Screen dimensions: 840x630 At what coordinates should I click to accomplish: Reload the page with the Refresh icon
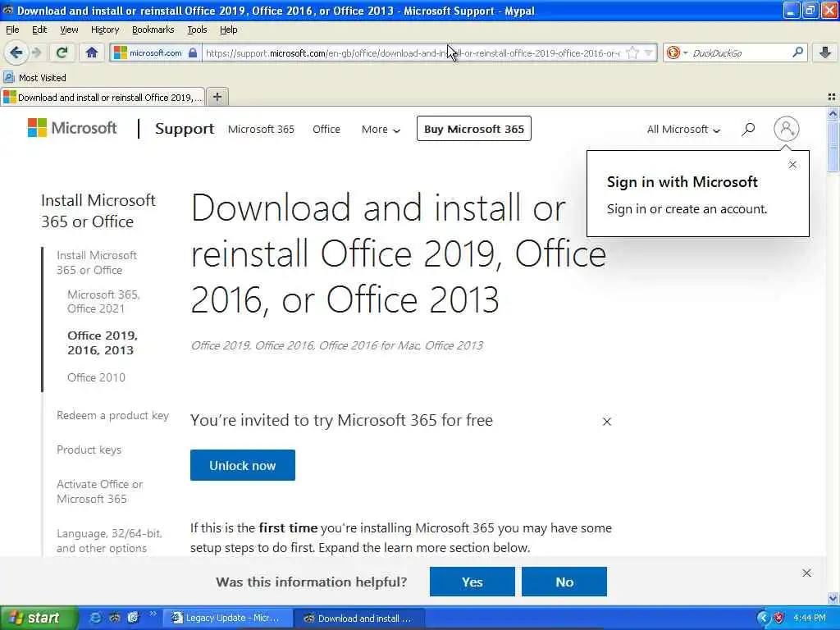(x=62, y=52)
